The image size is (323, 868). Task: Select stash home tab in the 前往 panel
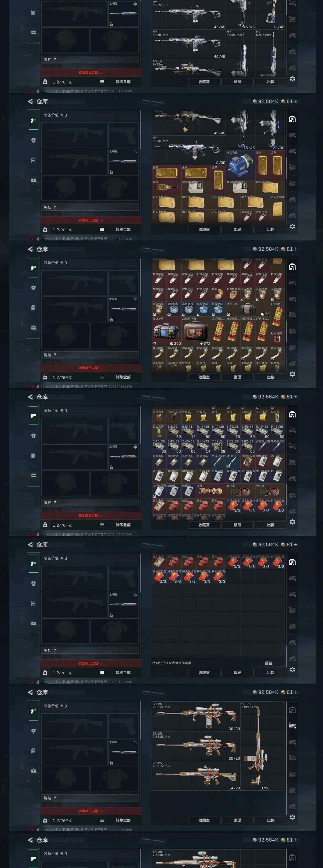(292, 562)
